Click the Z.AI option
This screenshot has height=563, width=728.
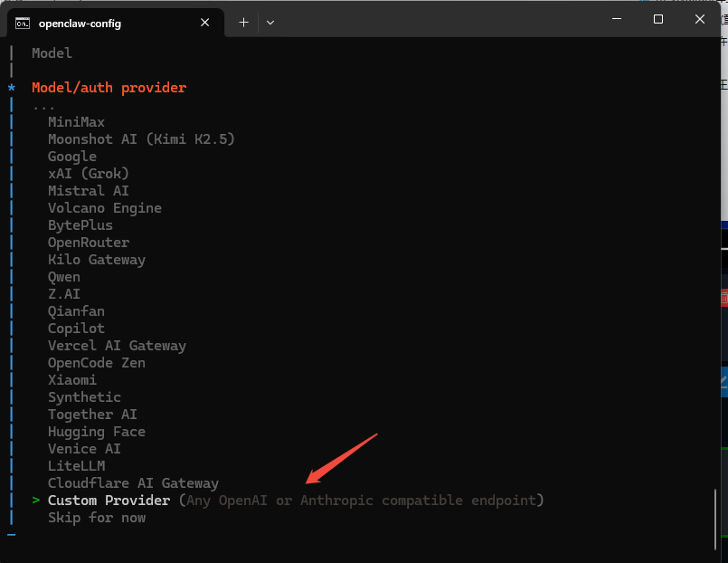pyautogui.click(x=64, y=294)
